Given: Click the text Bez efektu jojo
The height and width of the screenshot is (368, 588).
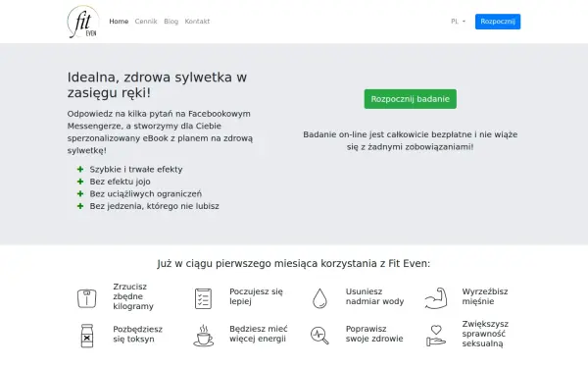Looking at the screenshot, I should click(x=120, y=182).
